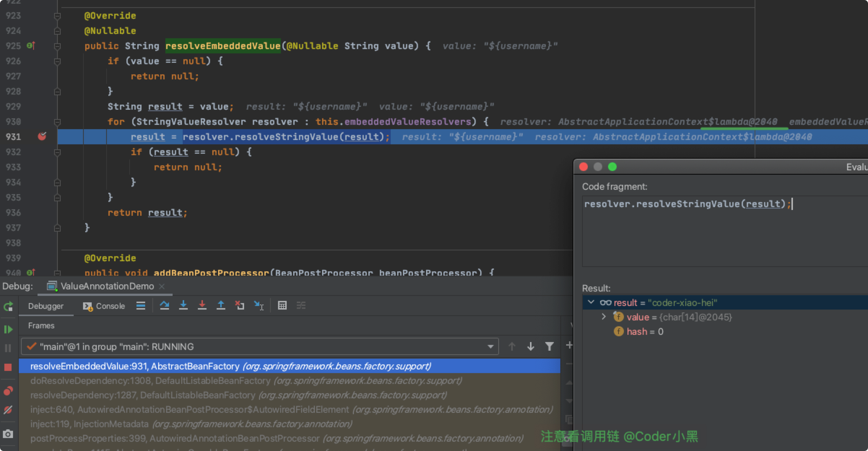This screenshot has width=868, height=451.
Task: Click the plus add watch icon
Action: pyautogui.click(x=569, y=345)
